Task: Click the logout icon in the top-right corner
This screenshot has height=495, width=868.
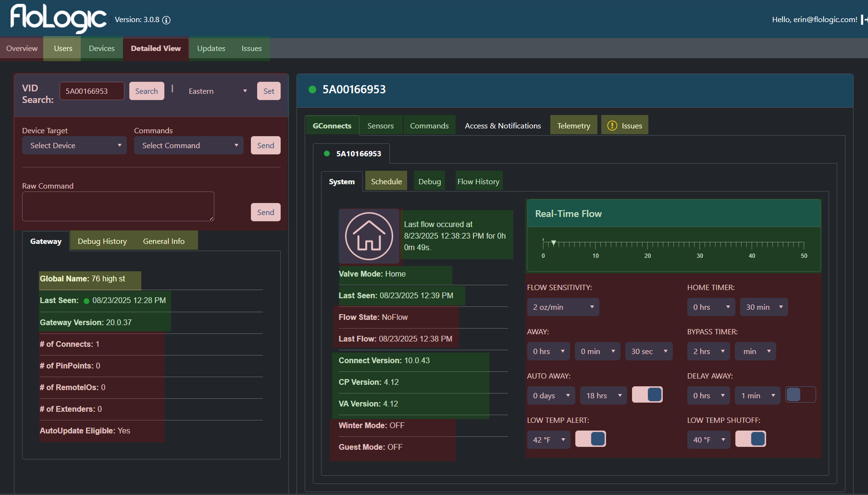Action: point(863,19)
